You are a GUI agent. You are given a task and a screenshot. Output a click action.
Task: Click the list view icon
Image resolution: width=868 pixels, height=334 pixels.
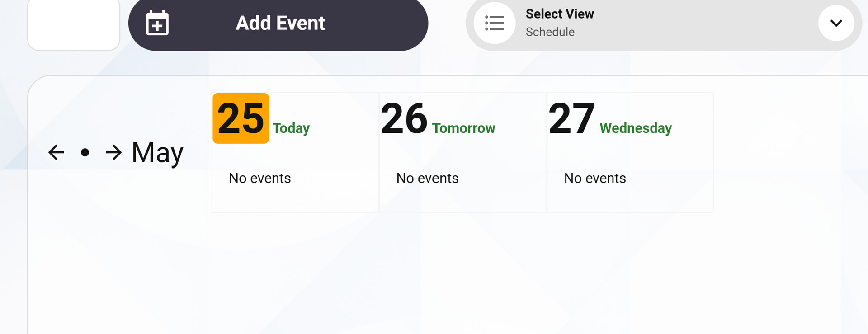(x=494, y=23)
